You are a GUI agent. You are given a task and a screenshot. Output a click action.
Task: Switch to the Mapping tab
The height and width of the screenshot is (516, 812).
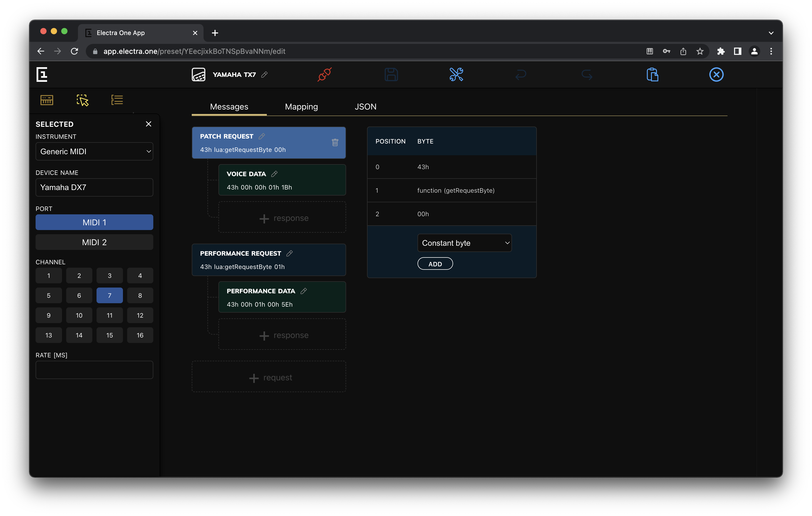(x=301, y=107)
